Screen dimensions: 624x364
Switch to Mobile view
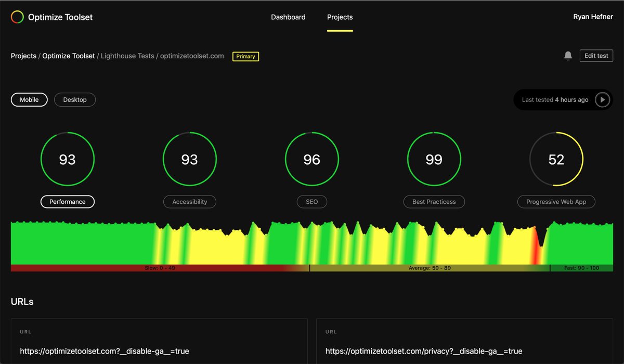pos(29,99)
